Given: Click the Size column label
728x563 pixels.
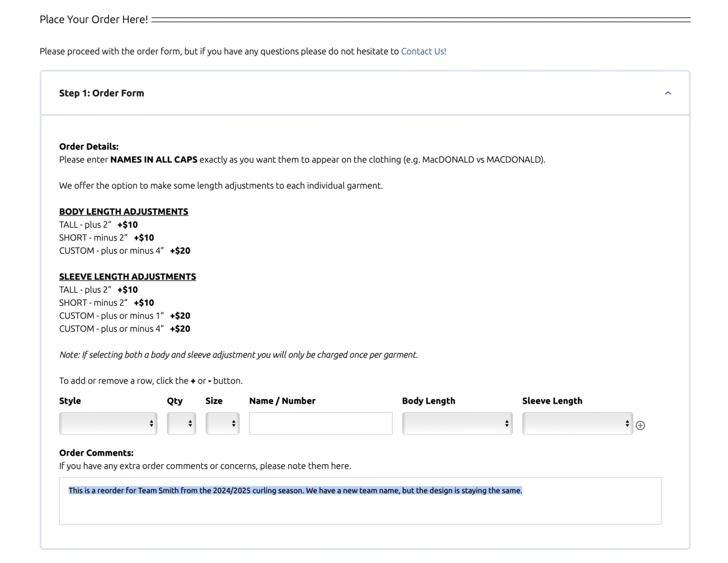Looking at the screenshot, I should 214,401.
